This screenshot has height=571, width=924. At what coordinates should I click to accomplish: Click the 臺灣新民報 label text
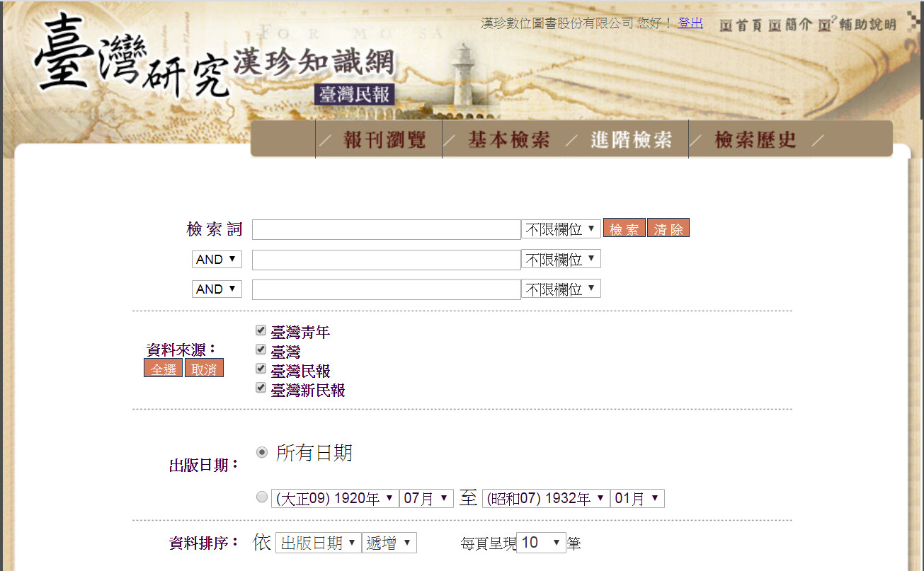click(x=308, y=390)
